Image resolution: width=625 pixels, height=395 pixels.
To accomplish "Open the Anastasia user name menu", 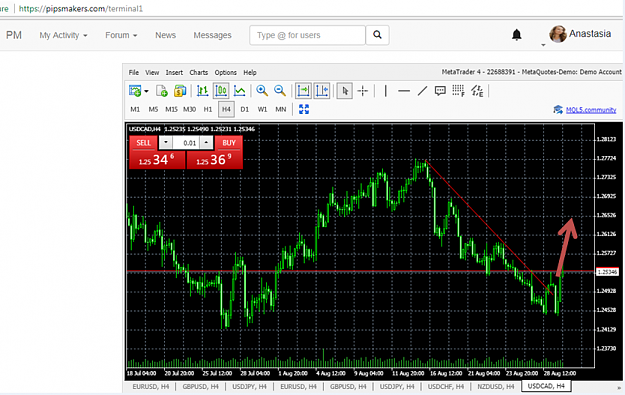I will pyautogui.click(x=590, y=34).
